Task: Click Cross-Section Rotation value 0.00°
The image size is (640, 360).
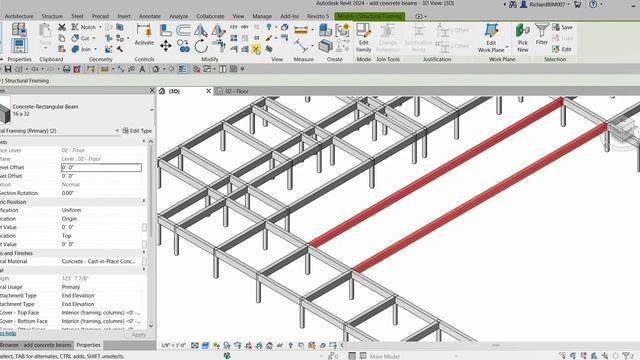Action: pos(67,193)
